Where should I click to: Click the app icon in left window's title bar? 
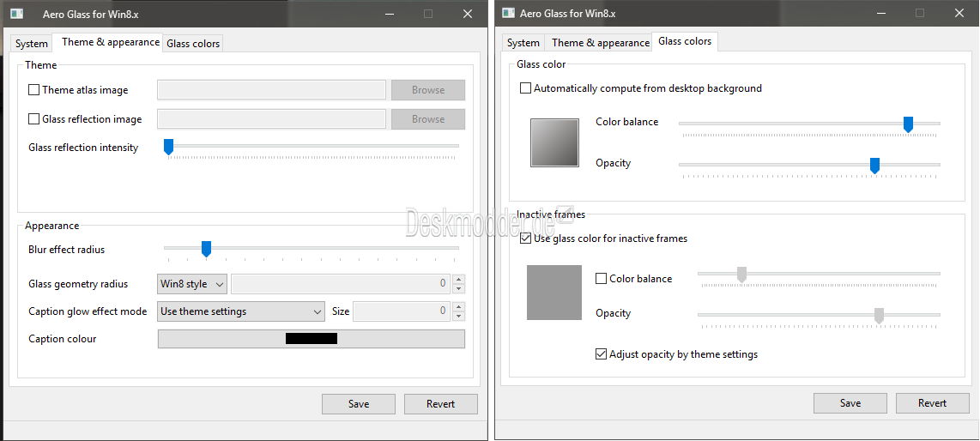[x=17, y=14]
